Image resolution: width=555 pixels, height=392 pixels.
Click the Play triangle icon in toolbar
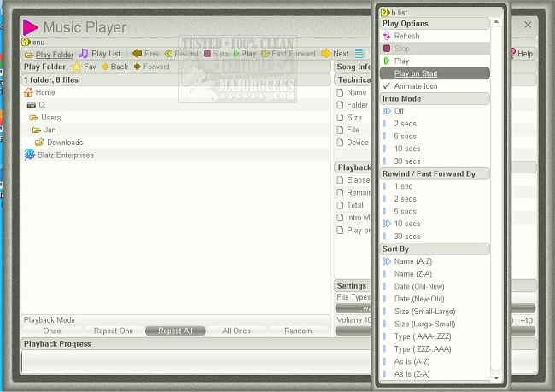point(236,54)
